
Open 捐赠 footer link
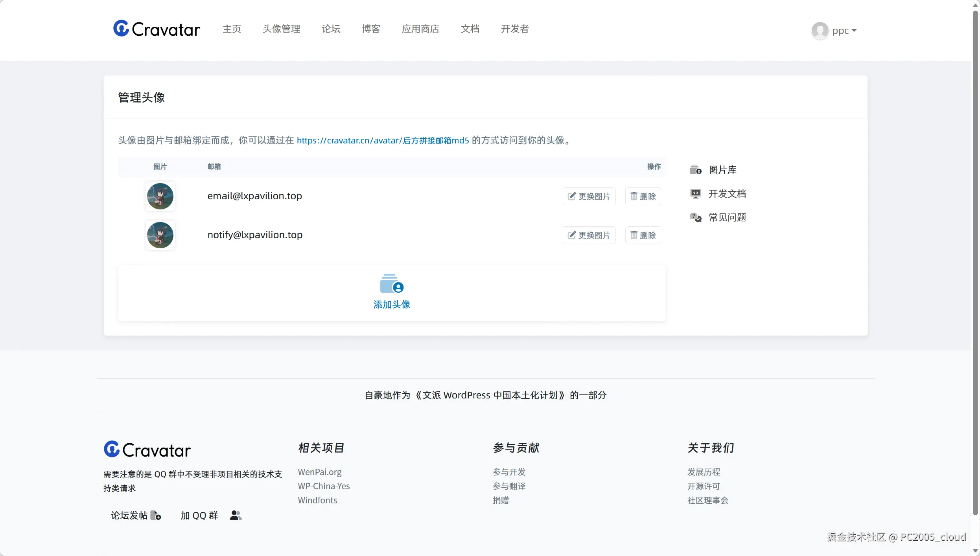[501, 500]
